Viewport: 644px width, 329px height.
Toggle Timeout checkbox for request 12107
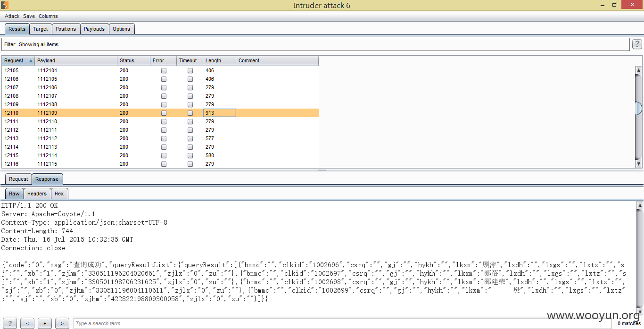[x=190, y=88]
